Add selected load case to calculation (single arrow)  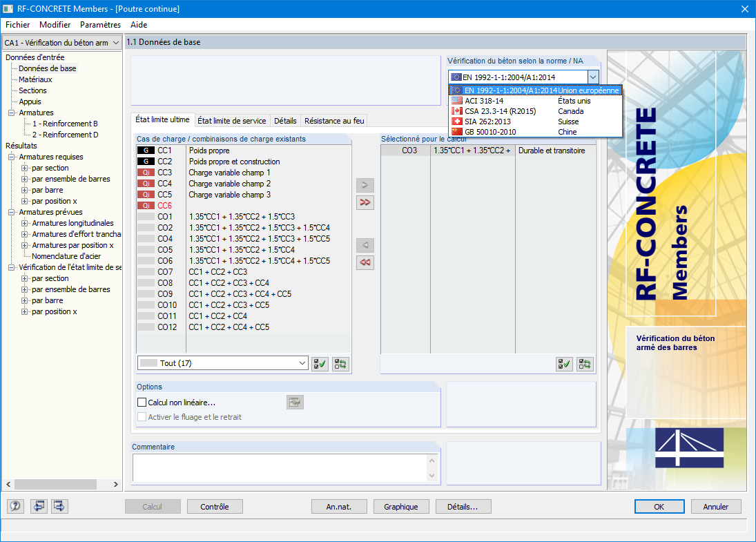(x=365, y=185)
